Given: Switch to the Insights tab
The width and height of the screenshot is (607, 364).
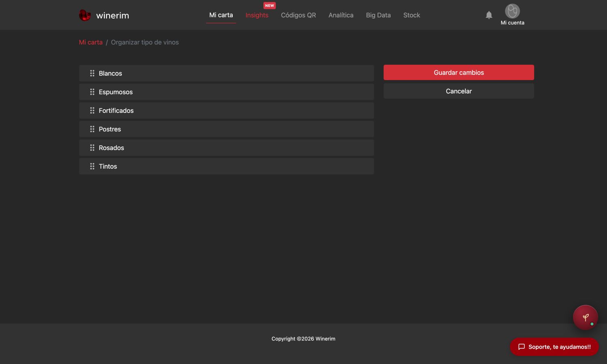Looking at the screenshot, I should tap(257, 15).
